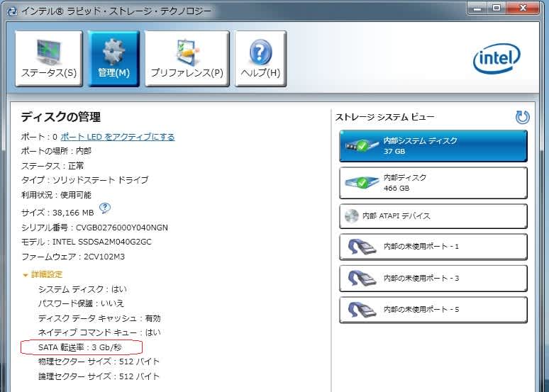The width and height of the screenshot is (549, 392).
Task: Select the 管理(M) management tab
Action: 113,58
